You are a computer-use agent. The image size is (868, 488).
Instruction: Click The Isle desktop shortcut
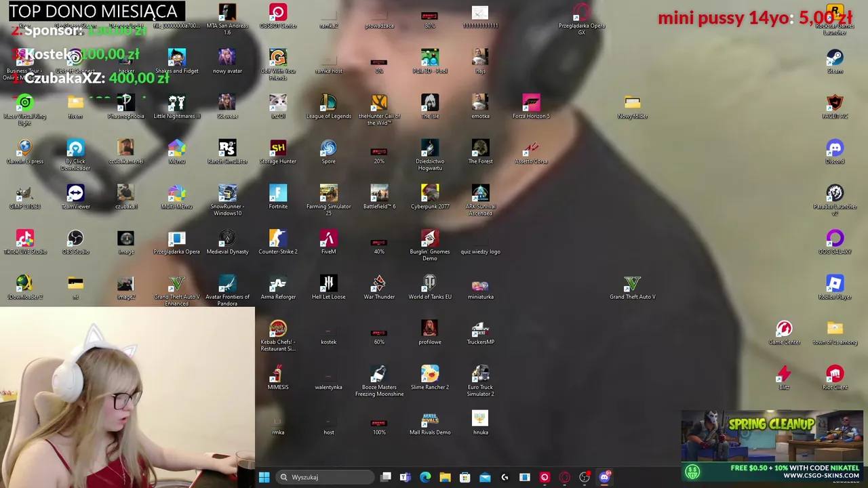coord(430,103)
